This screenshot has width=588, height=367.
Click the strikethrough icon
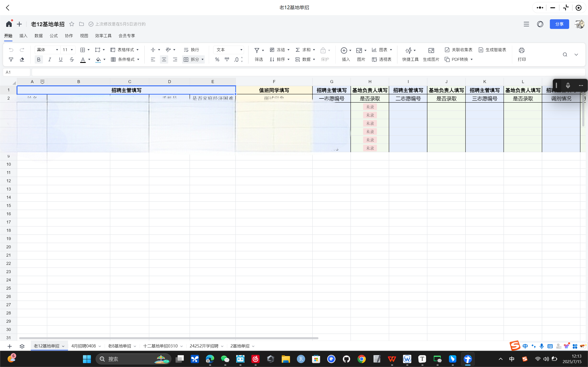[72, 59]
